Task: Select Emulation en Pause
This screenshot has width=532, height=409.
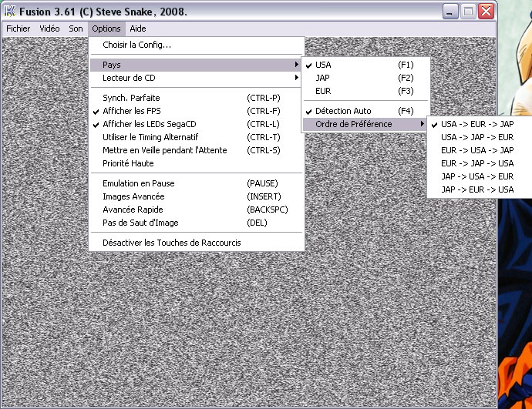Action: (197, 183)
